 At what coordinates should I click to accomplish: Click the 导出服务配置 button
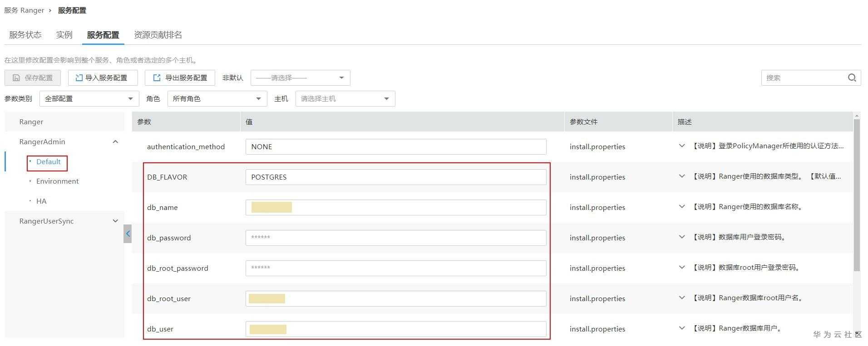click(180, 78)
